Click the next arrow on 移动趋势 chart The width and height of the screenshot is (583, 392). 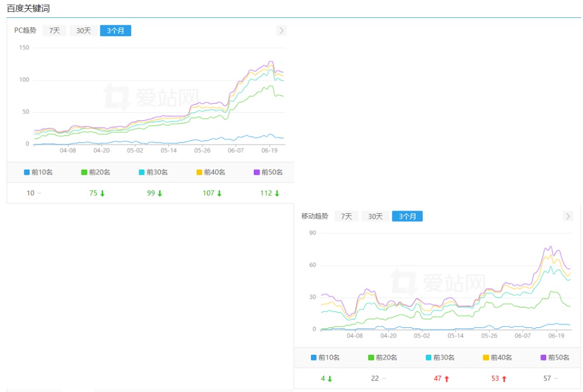point(568,217)
